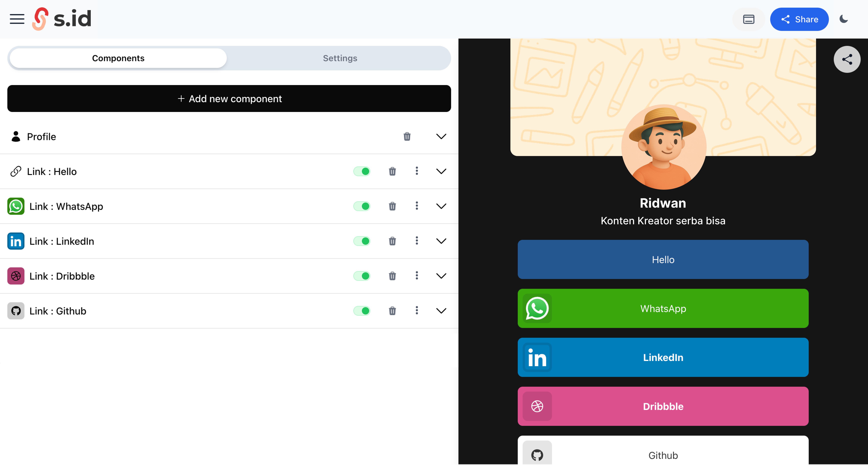The image size is (868, 465).
Task: Open more options for Link : Github
Action: pyautogui.click(x=417, y=311)
